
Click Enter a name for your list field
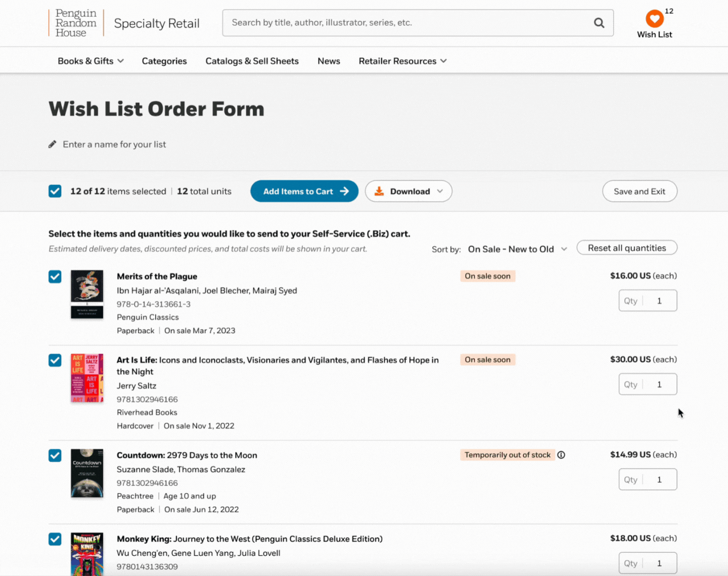point(114,145)
